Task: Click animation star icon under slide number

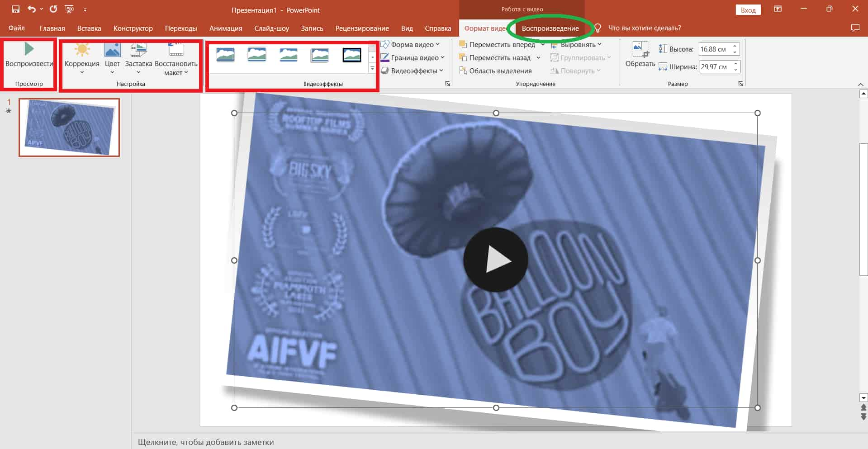Action: [9, 111]
